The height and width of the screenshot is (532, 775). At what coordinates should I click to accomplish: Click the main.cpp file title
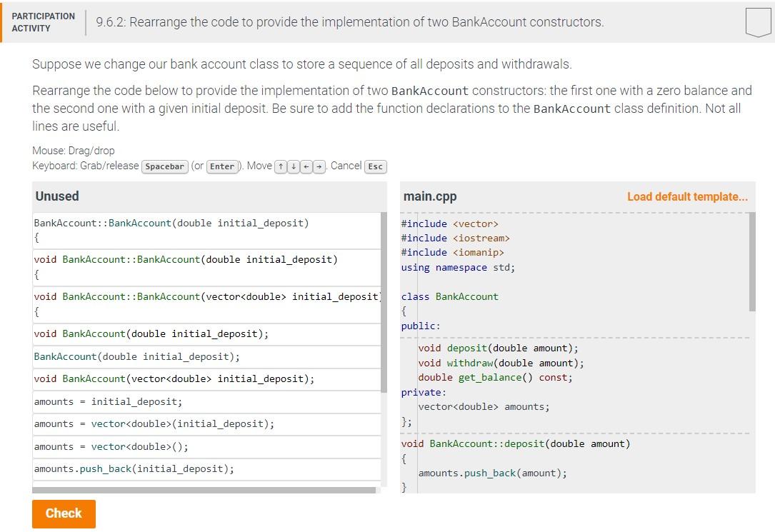[x=430, y=196]
